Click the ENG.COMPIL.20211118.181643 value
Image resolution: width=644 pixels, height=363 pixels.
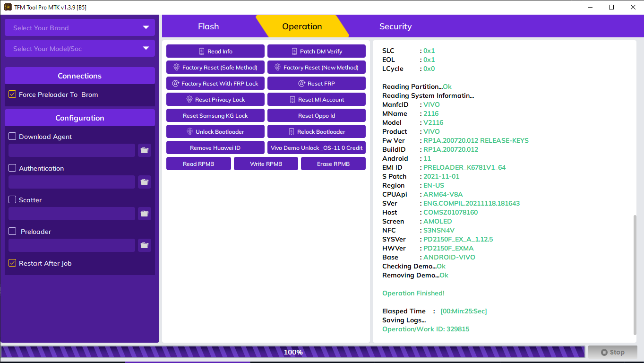pos(472,203)
